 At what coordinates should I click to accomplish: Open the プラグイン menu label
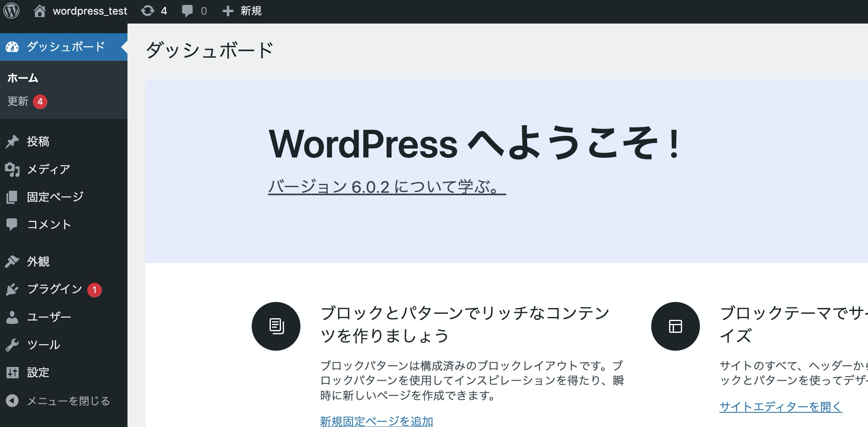tap(54, 289)
